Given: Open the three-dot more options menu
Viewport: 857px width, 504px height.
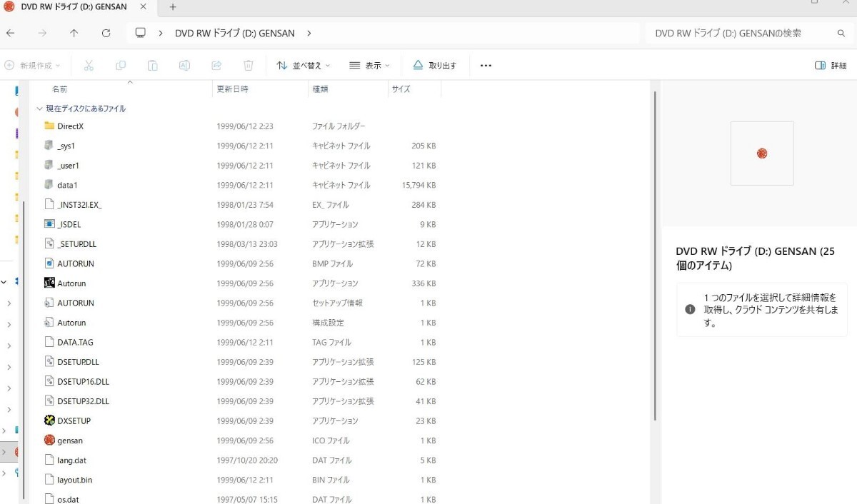Looking at the screenshot, I should click(486, 65).
